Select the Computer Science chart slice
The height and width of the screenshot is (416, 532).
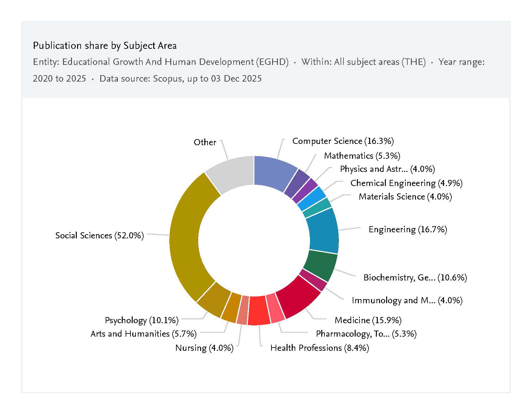[x=273, y=173]
